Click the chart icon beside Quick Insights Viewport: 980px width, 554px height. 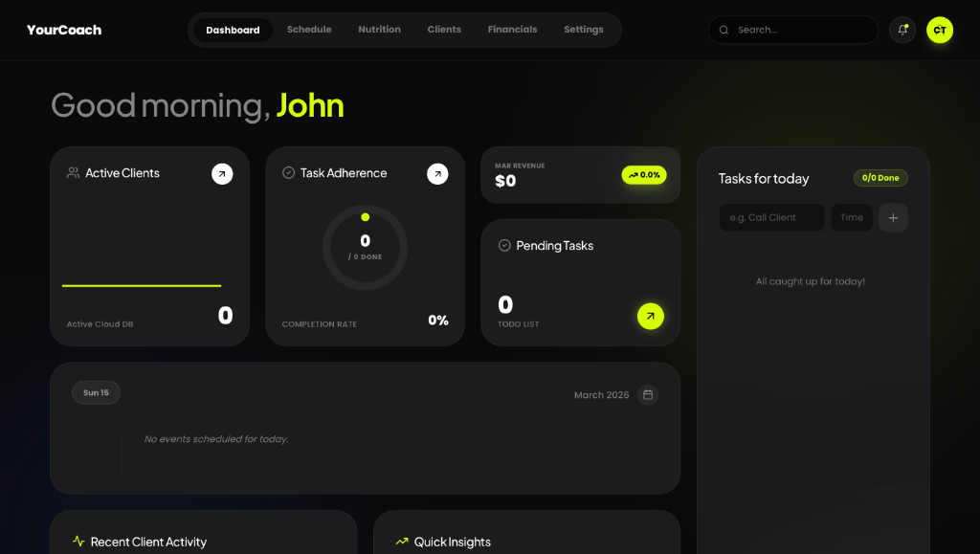[x=401, y=542]
